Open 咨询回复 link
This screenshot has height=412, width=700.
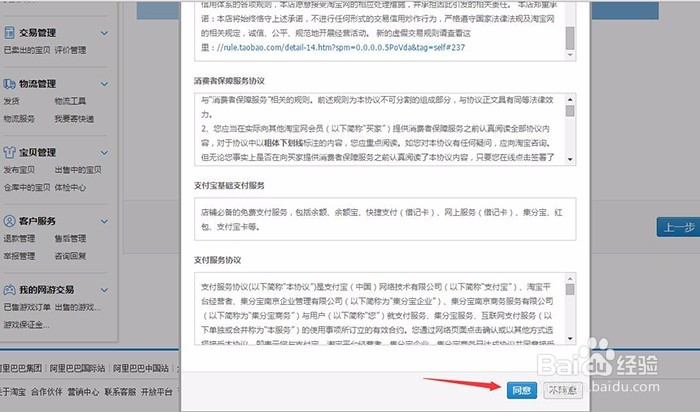pyautogui.click(x=70, y=256)
